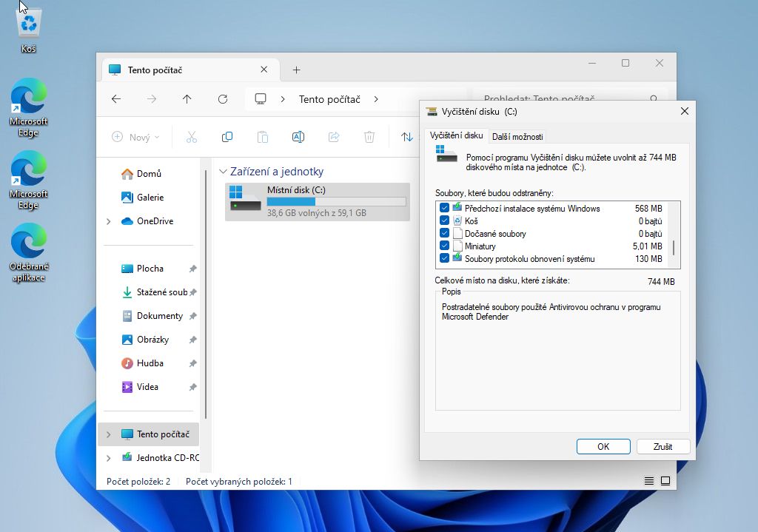Image resolution: width=758 pixels, height=532 pixels.
Task: Click the file list scrollbar in Disk Cleanup
Action: 673,247
